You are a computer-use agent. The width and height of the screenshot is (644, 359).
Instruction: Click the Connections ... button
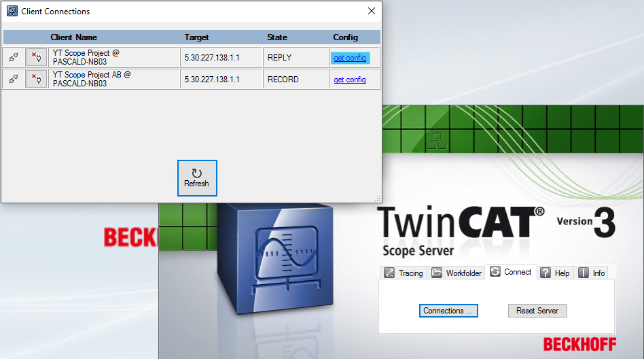[448, 311]
